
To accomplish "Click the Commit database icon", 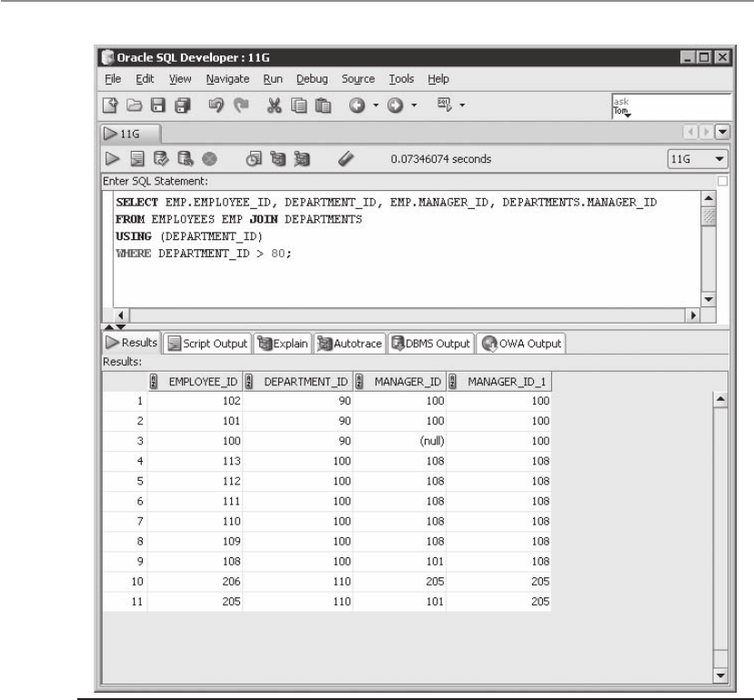I will pyautogui.click(x=161, y=159).
